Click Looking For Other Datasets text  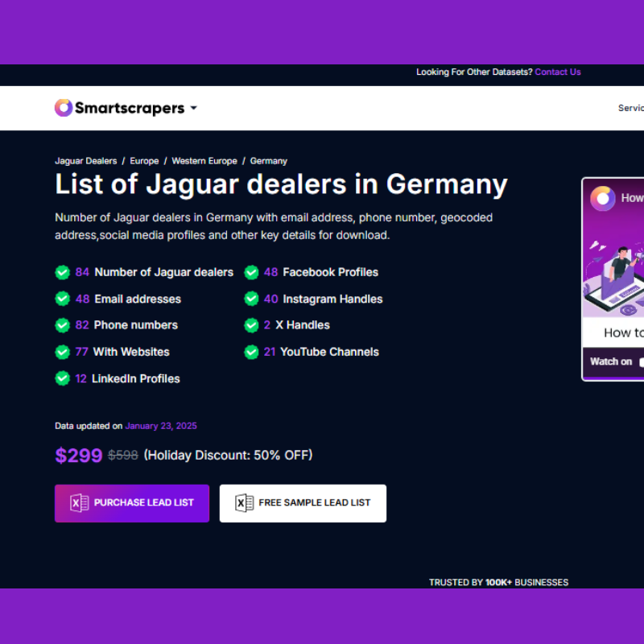point(474,72)
